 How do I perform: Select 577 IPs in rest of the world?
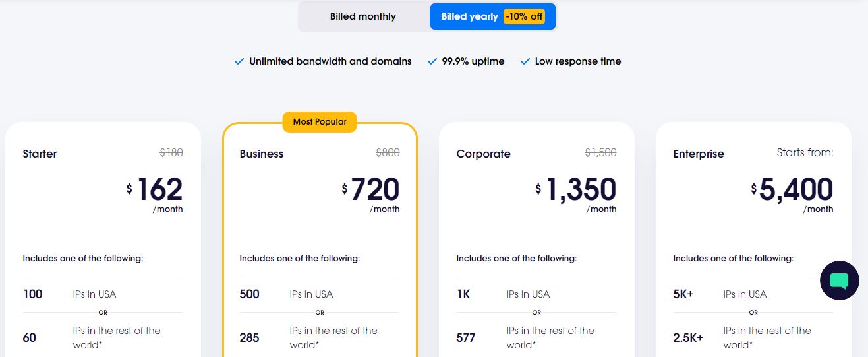click(x=536, y=338)
